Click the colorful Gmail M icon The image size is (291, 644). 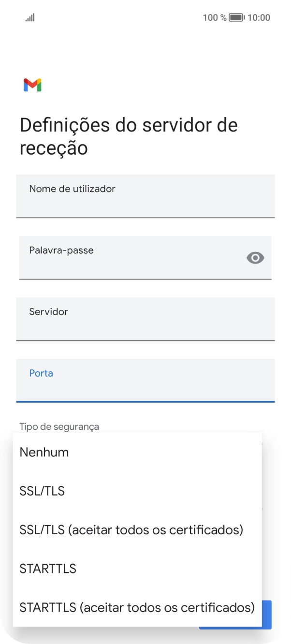click(x=32, y=85)
